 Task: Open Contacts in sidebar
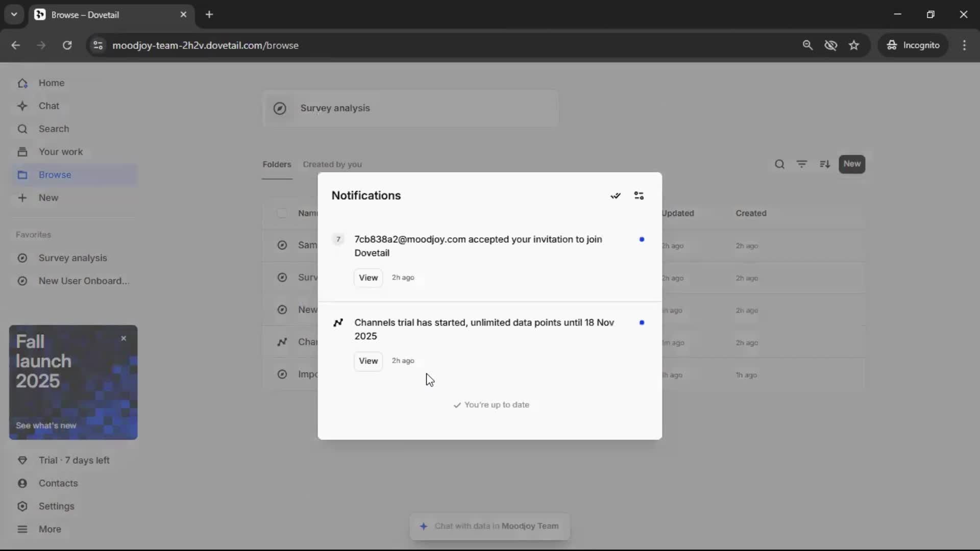(x=58, y=483)
